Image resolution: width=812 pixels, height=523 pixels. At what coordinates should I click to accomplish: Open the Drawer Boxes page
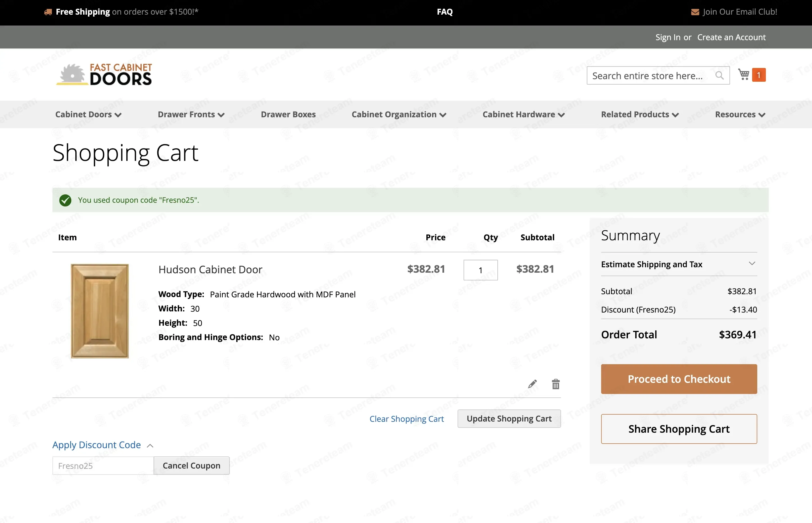click(x=288, y=114)
